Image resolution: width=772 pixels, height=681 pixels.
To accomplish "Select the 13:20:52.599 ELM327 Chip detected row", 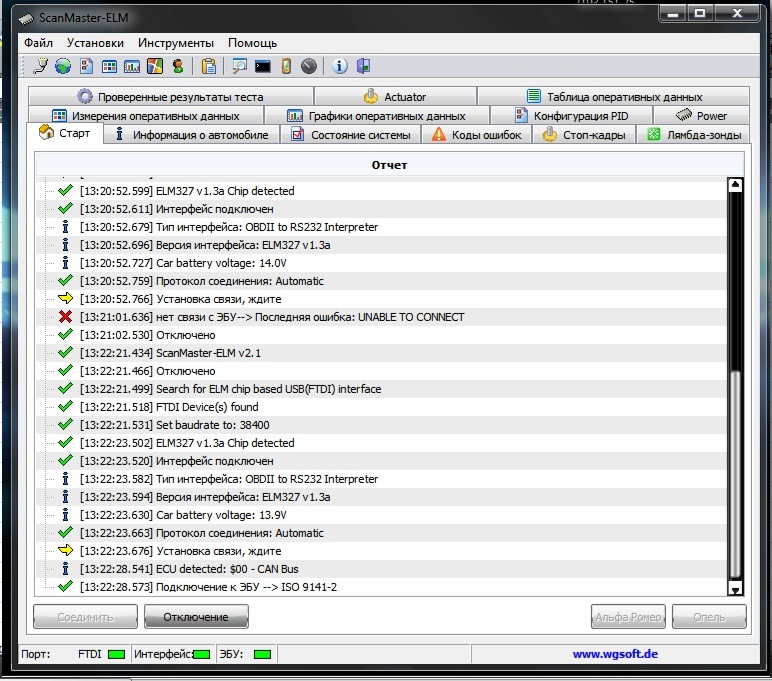I will tap(381, 191).
